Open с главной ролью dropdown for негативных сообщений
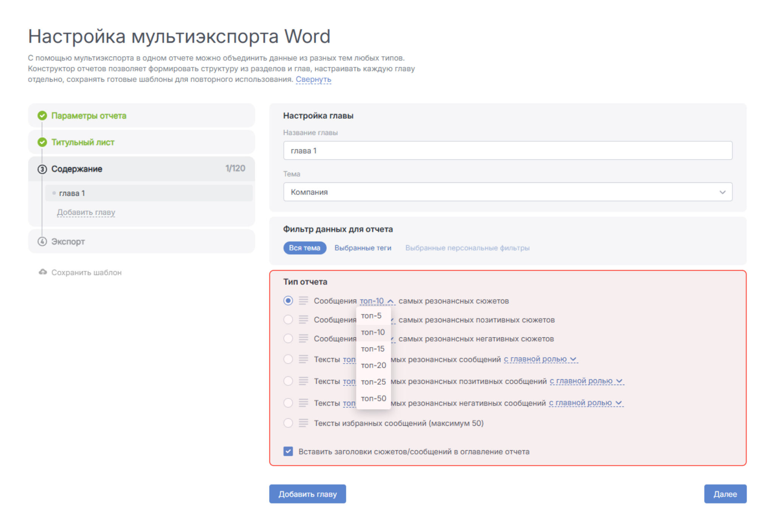 coord(586,403)
